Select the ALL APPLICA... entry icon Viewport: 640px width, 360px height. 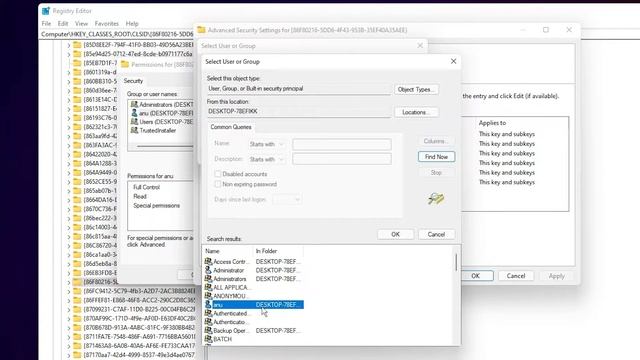click(208, 287)
